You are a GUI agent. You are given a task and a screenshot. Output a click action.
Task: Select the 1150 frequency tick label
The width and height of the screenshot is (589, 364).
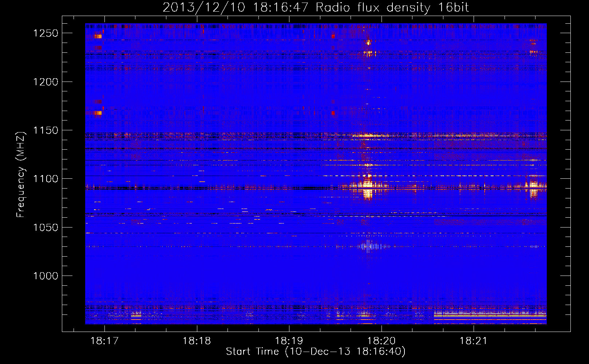46,130
